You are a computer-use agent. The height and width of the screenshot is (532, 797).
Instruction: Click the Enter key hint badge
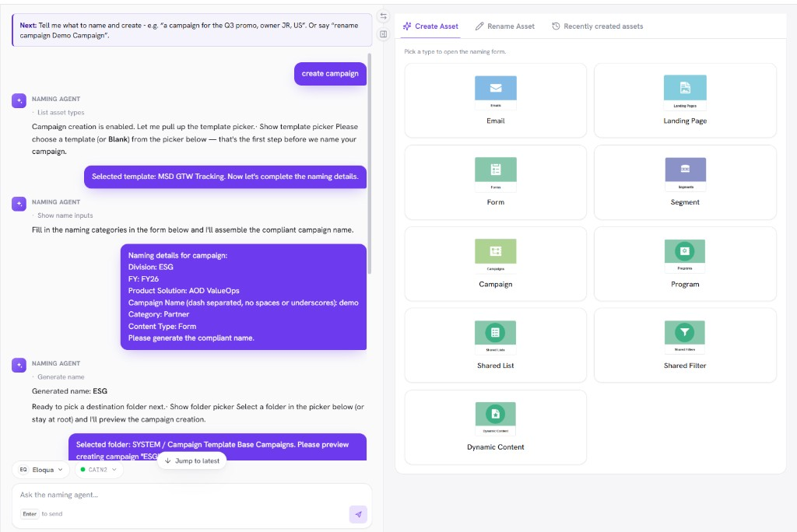tap(30, 513)
